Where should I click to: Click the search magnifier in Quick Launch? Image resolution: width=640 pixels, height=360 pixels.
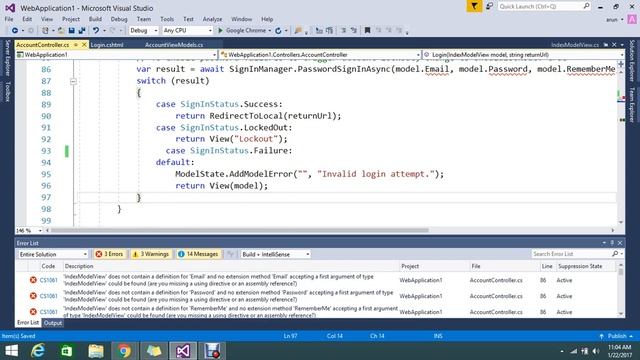[x=586, y=6]
